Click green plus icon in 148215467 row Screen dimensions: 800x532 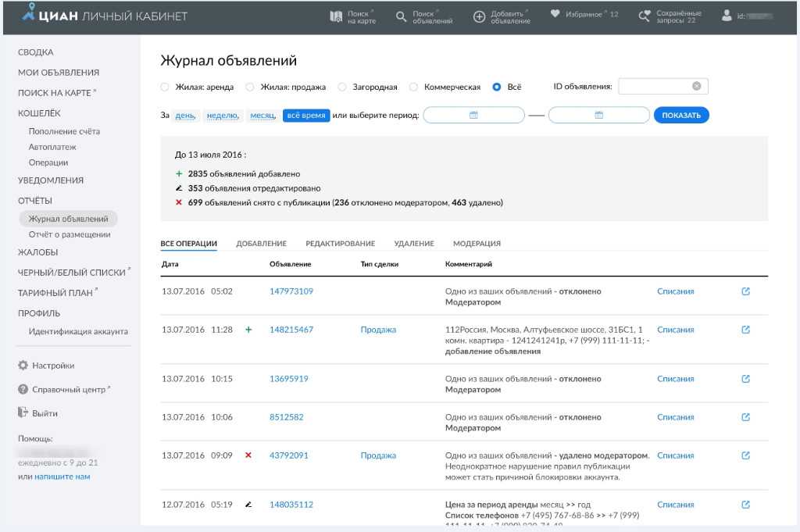point(248,330)
